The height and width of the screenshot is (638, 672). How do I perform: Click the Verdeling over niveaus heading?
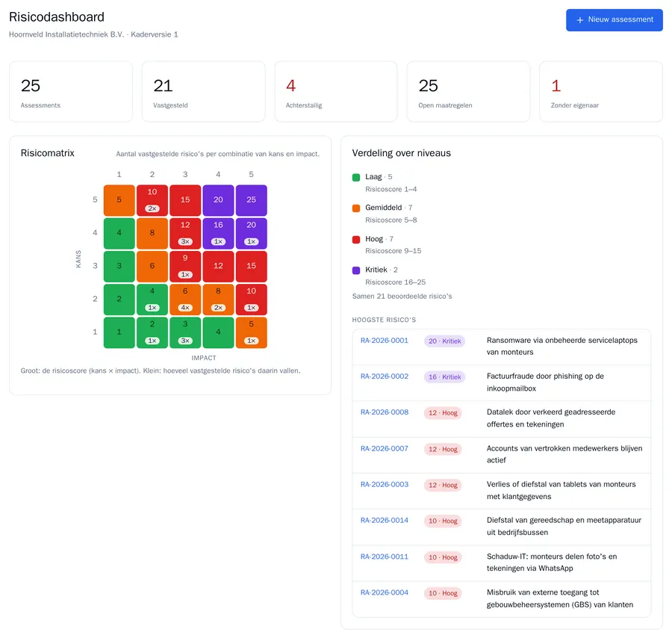(401, 153)
